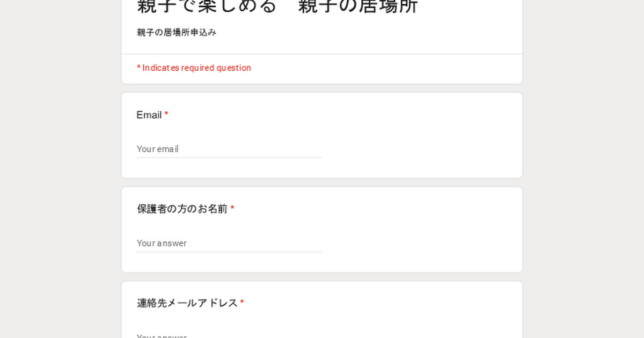
Task: Click the "Your email" input field
Action: [229, 149]
